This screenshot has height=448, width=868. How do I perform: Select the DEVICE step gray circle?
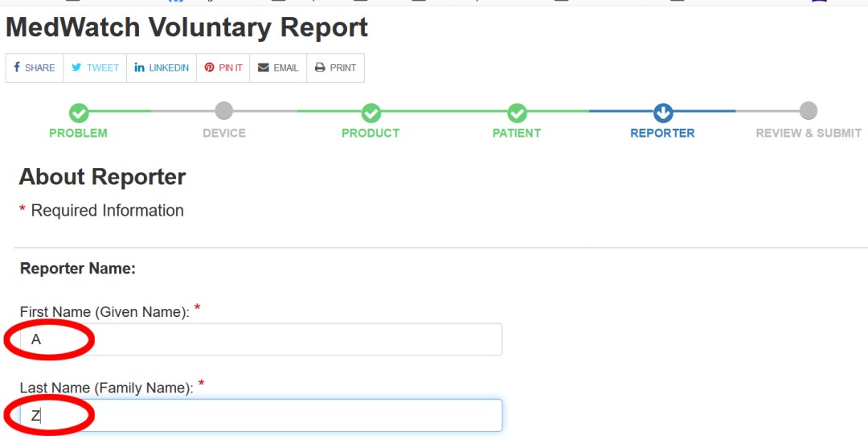click(223, 111)
